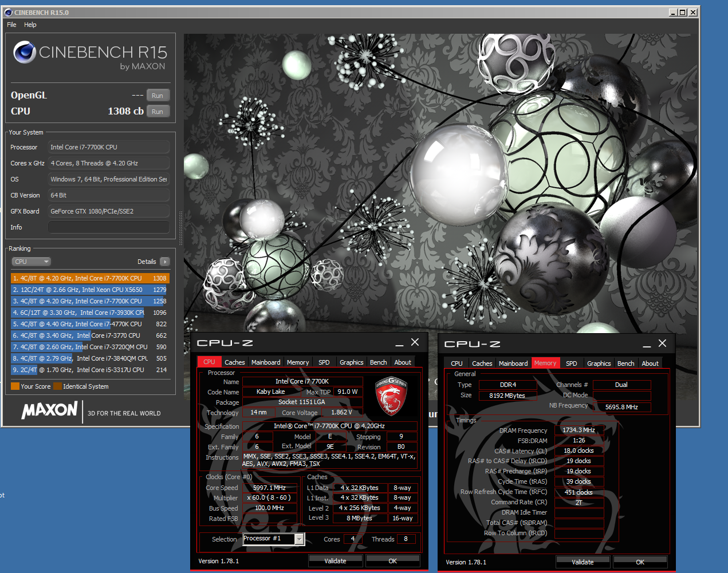The image size is (728, 573).
Task: Click the Cinebench R15 logo icon
Action: [x=25, y=52]
